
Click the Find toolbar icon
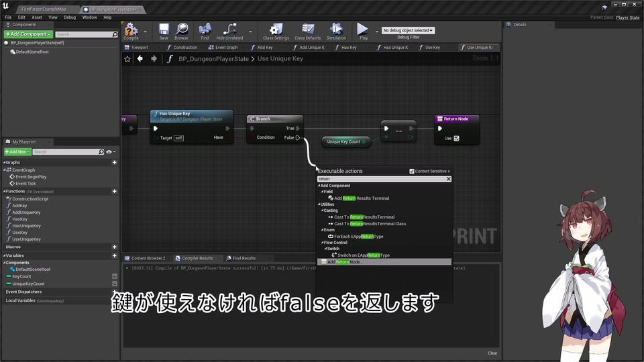[205, 30]
